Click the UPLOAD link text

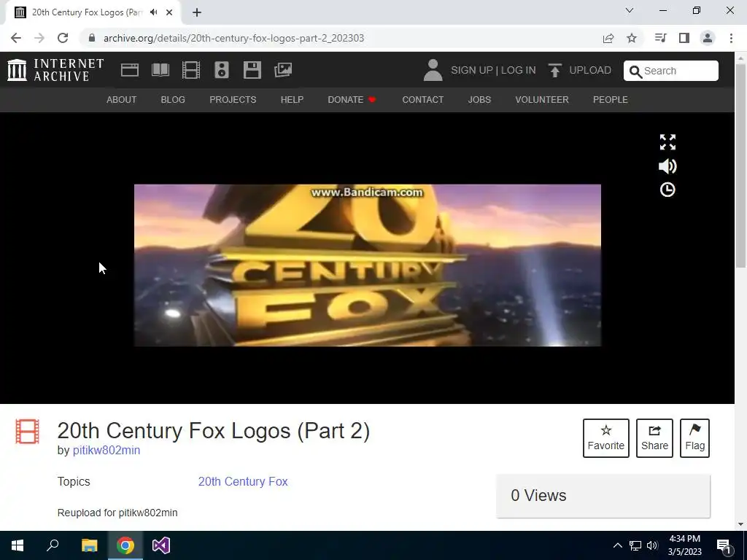coord(590,70)
